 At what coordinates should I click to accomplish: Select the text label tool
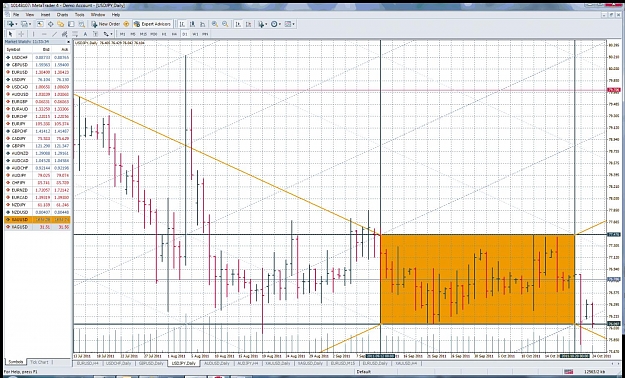[96, 34]
